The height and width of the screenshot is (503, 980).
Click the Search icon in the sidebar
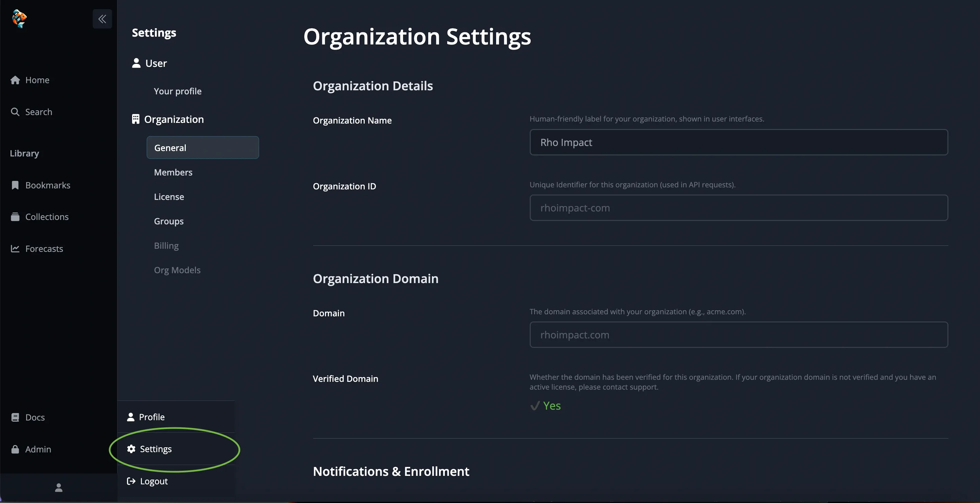[38, 111]
